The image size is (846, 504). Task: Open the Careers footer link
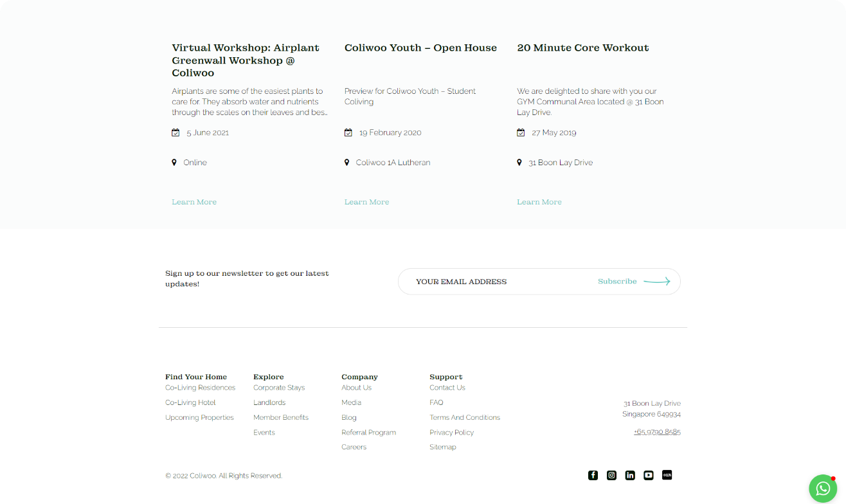click(354, 447)
